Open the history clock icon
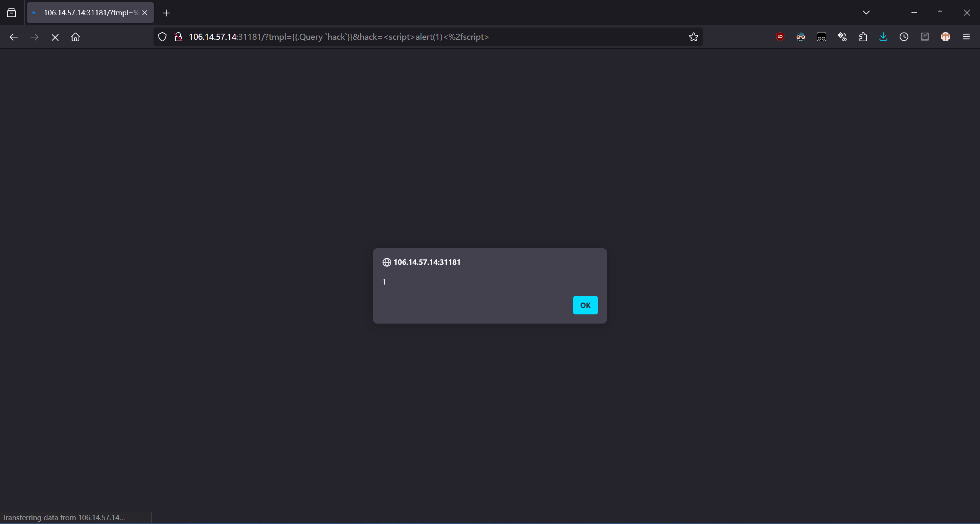This screenshot has height=524, width=980. pos(904,37)
